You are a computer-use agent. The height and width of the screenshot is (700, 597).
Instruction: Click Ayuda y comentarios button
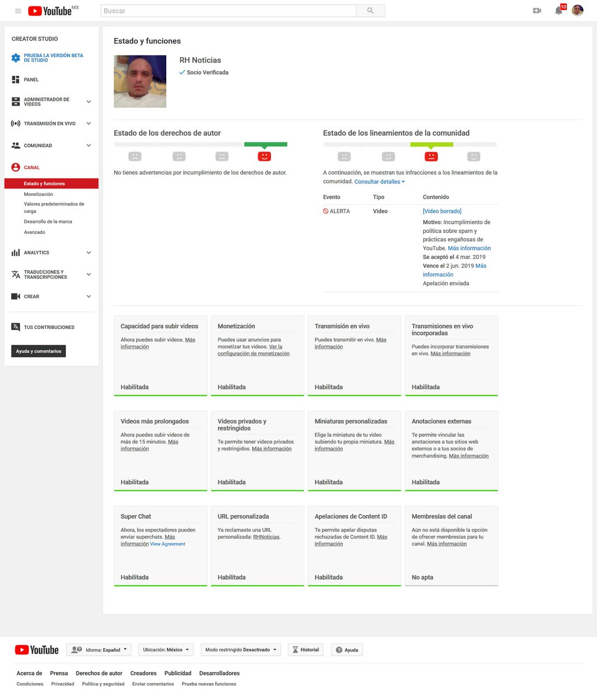[x=38, y=351]
